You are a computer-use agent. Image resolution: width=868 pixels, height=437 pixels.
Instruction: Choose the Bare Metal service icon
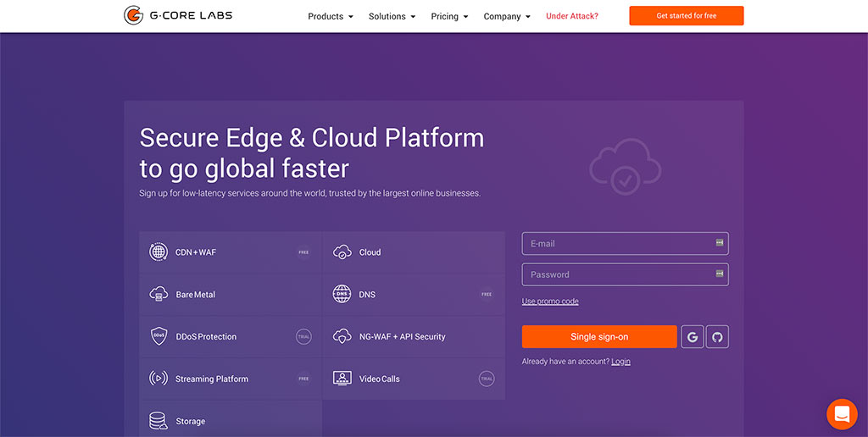(x=159, y=295)
